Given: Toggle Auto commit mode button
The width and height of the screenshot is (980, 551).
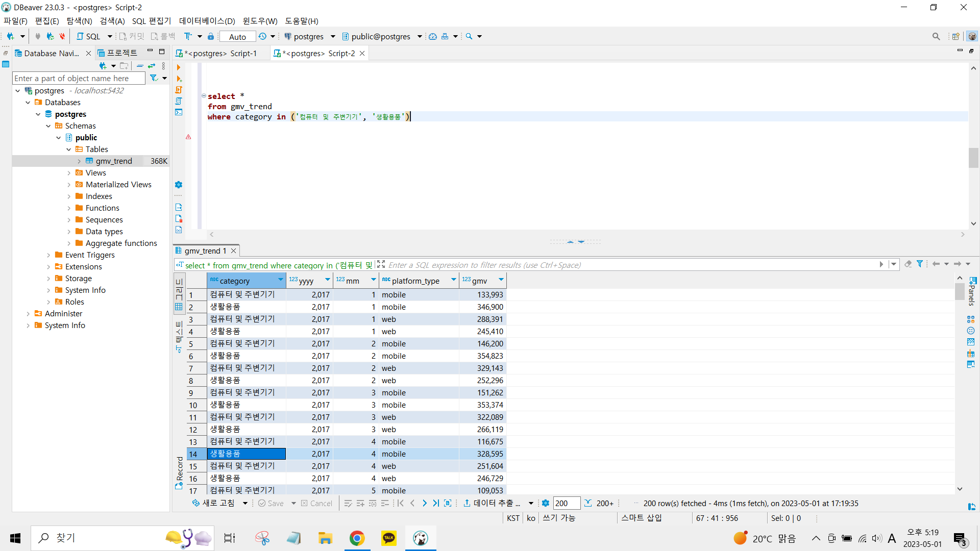Looking at the screenshot, I should (x=237, y=36).
